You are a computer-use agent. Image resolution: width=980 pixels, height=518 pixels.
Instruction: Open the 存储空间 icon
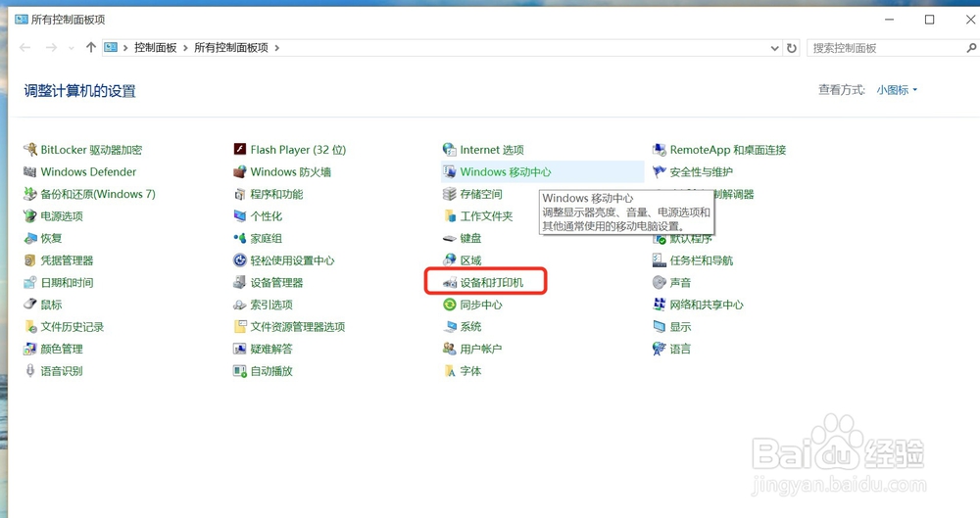(x=450, y=194)
